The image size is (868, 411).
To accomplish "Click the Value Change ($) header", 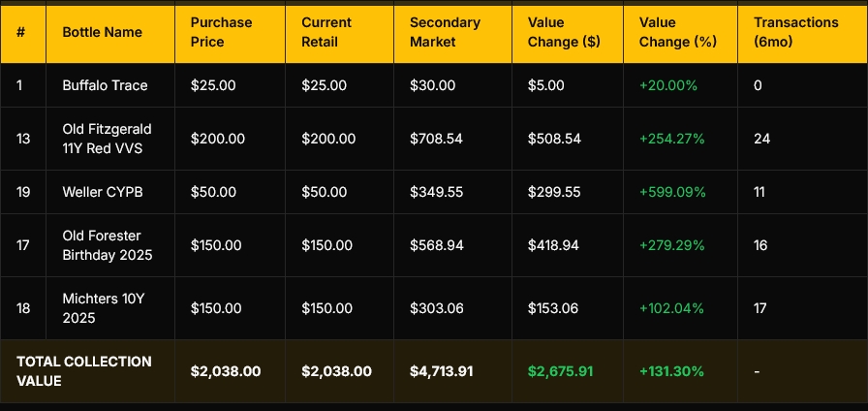I will pos(559,32).
